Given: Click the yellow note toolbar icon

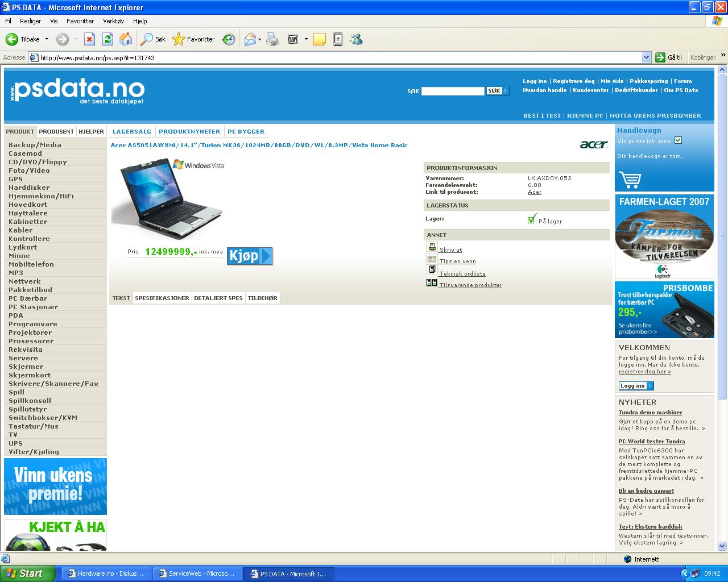Looking at the screenshot, I should (320, 39).
